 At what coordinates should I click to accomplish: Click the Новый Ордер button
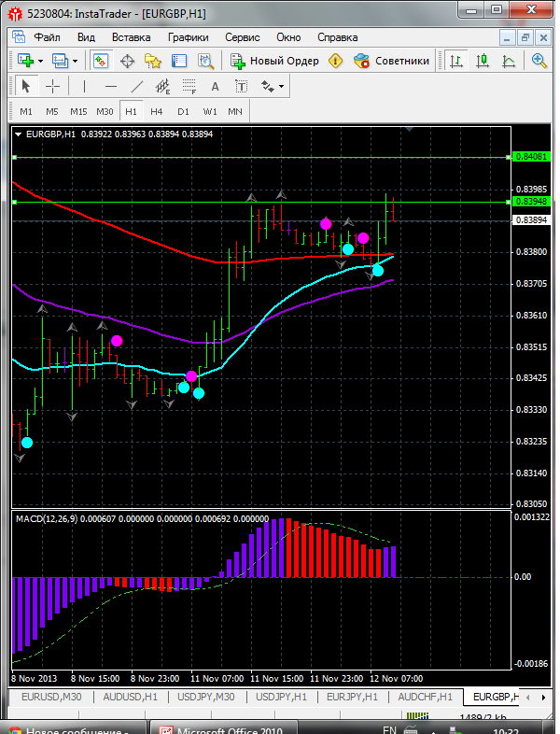click(274, 61)
